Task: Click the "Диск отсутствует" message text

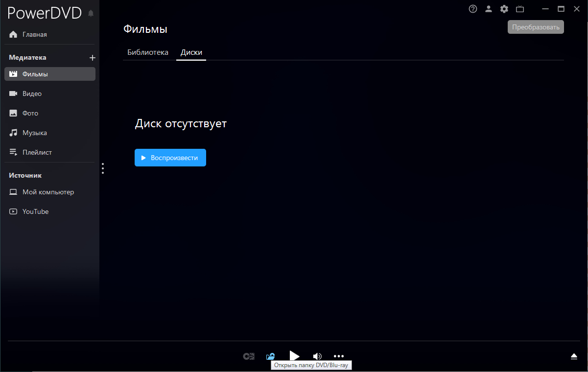Action: (x=181, y=123)
